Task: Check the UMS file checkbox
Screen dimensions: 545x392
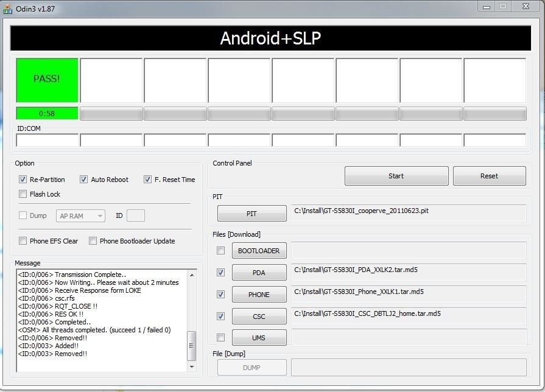Action: pyautogui.click(x=220, y=337)
